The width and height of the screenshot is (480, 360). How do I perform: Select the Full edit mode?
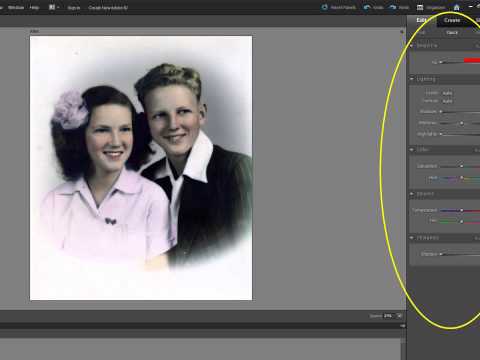pyautogui.click(x=421, y=33)
